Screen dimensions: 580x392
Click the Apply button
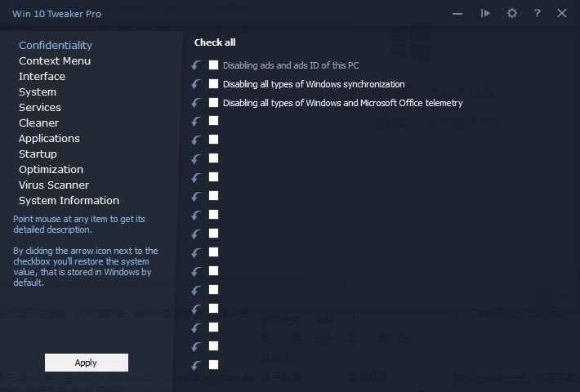87,363
